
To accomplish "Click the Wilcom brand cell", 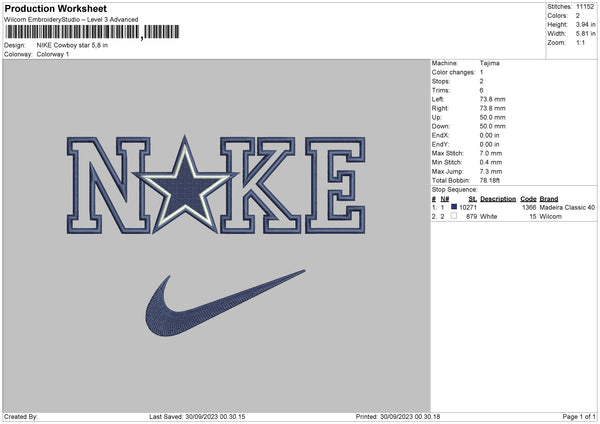I will [551, 217].
